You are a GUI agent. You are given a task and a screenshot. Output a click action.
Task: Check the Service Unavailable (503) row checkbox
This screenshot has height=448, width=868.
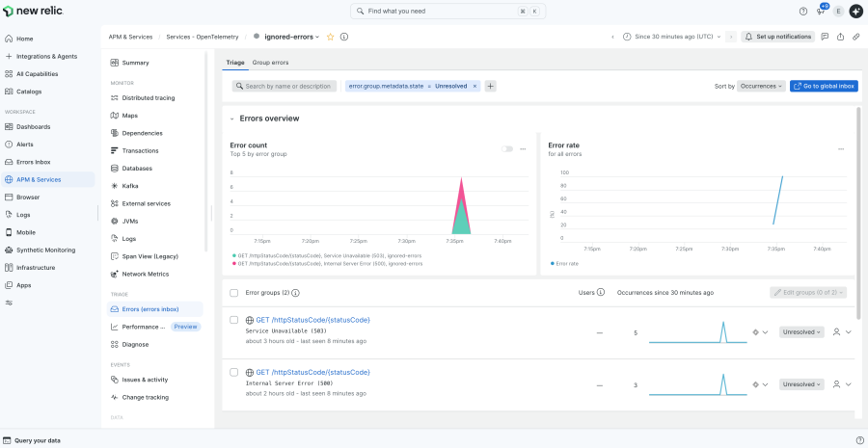pyautogui.click(x=233, y=320)
